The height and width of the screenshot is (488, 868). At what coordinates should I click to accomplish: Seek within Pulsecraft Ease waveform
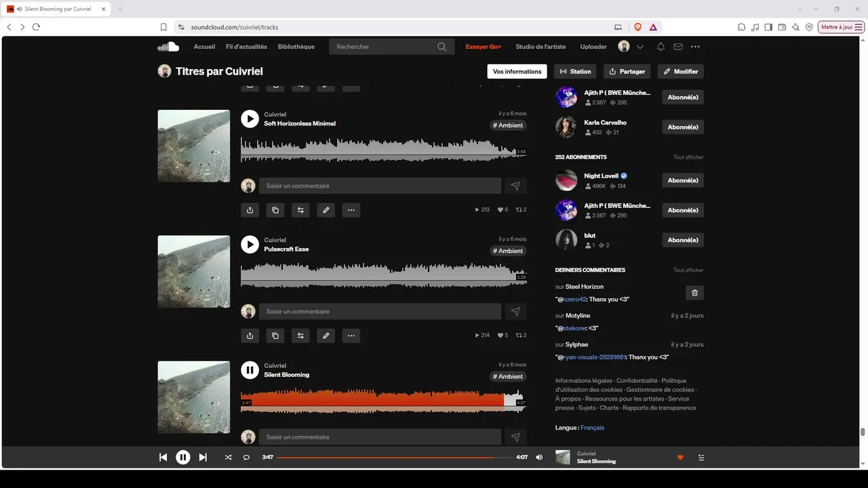click(x=383, y=274)
